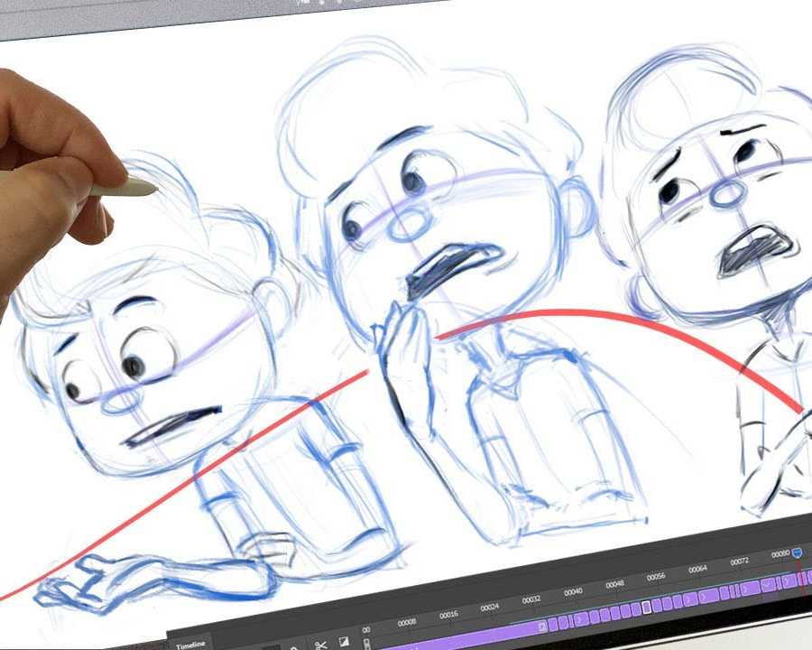The image size is (812, 650).
Task: Click the 00 start label on the ruler
Action: pyautogui.click(x=366, y=630)
